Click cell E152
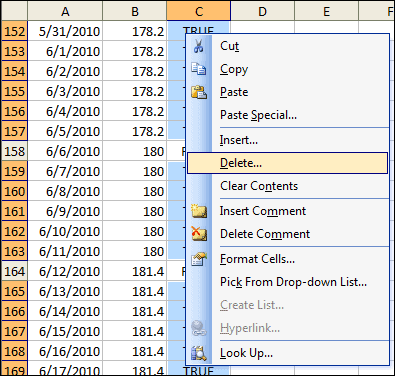This screenshot has width=395, height=376. point(327,27)
